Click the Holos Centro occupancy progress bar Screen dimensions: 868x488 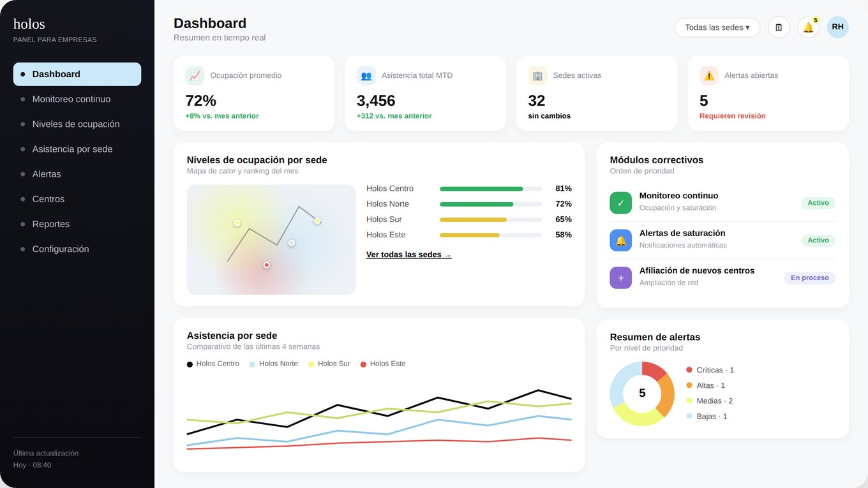click(491, 189)
